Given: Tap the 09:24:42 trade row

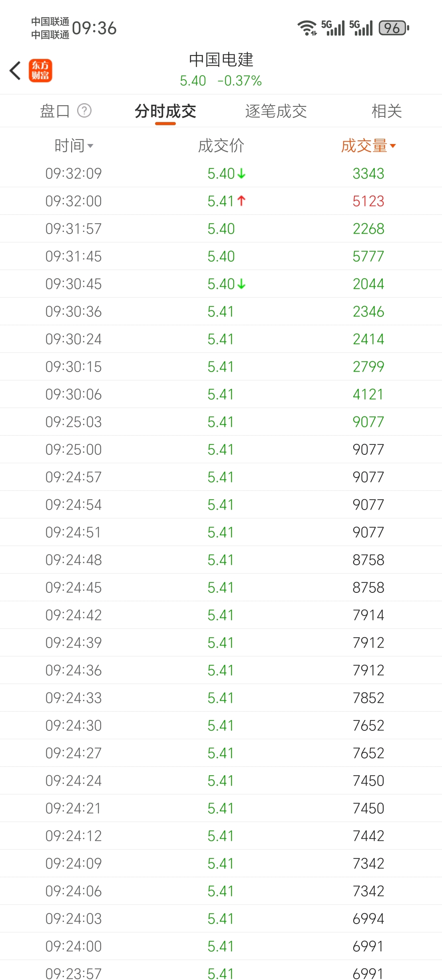Looking at the screenshot, I should [x=221, y=615].
